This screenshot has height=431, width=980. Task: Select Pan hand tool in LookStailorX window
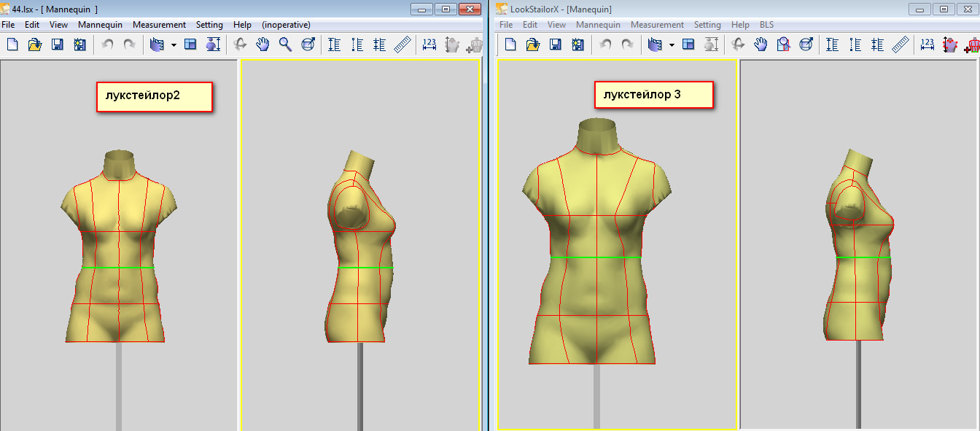[x=761, y=44]
